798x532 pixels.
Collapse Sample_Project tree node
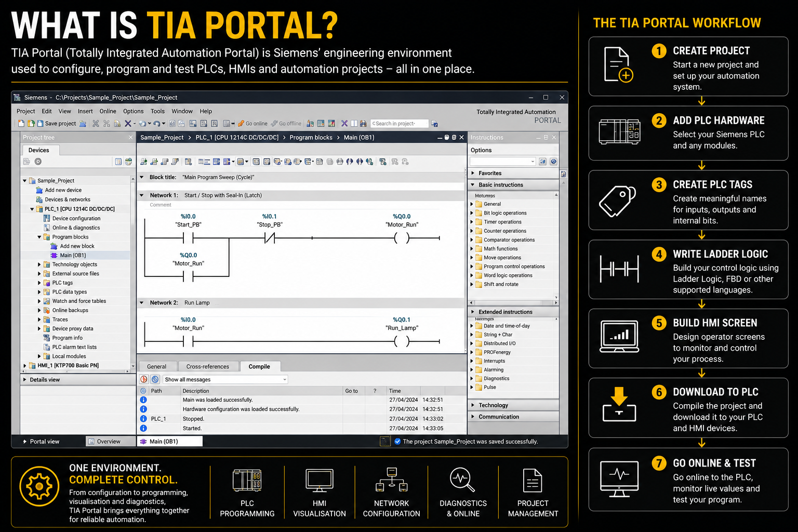click(24, 181)
